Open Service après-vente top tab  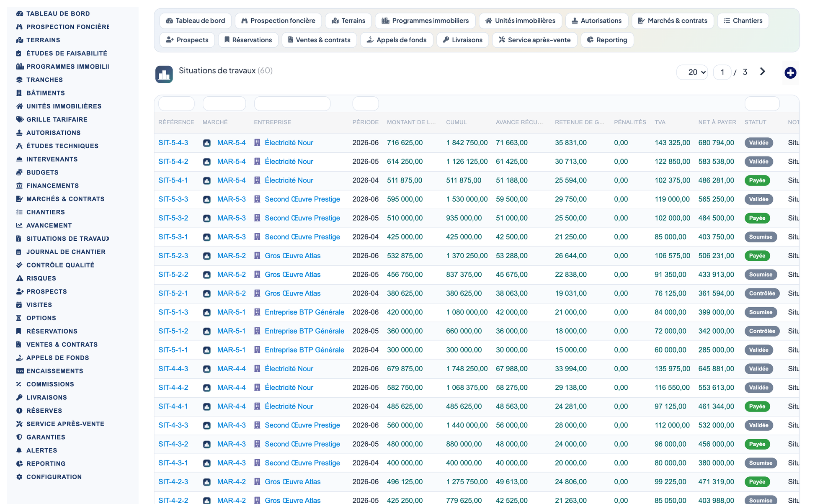(x=534, y=40)
